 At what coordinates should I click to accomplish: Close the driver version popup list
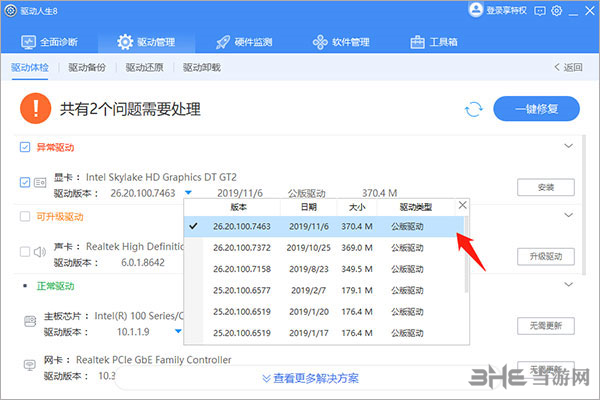click(462, 205)
